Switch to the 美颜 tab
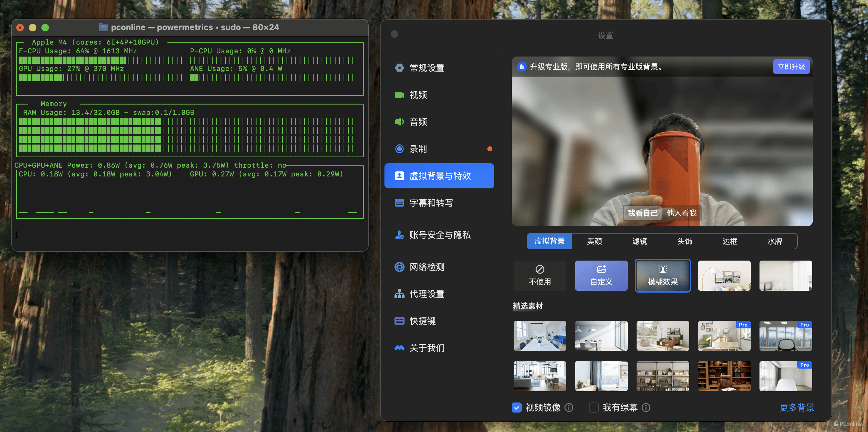868x432 pixels. [x=594, y=241]
